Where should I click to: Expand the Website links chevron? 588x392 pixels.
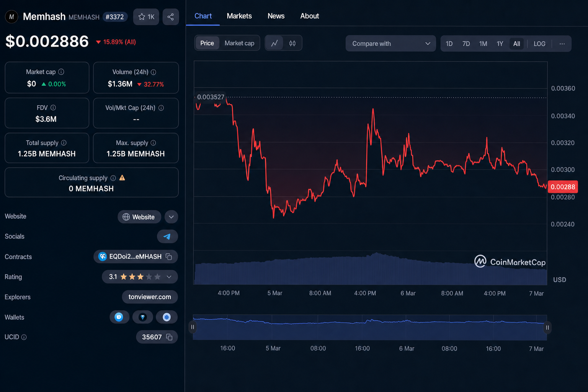click(171, 217)
